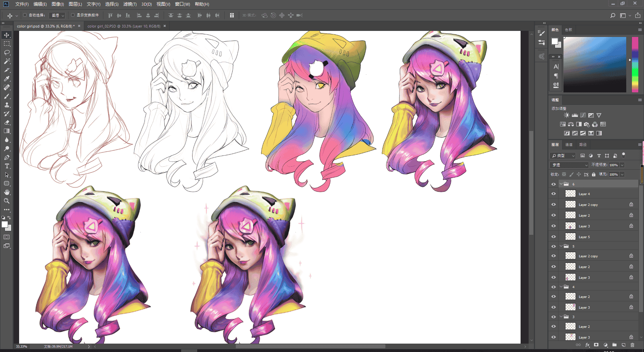This screenshot has width=644, height=352.
Task: Select the Magic Wand tool
Action: tap(7, 61)
